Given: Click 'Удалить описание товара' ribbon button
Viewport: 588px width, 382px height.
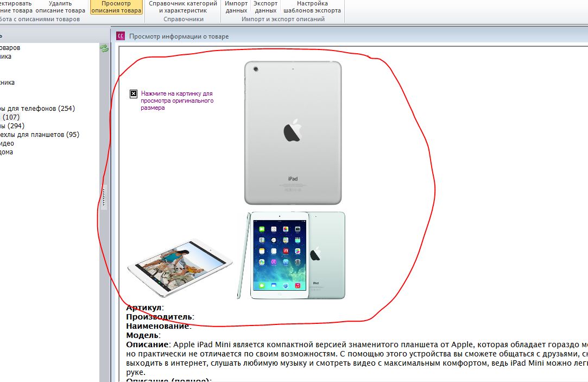Looking at the screenshot, I should 60,7.
